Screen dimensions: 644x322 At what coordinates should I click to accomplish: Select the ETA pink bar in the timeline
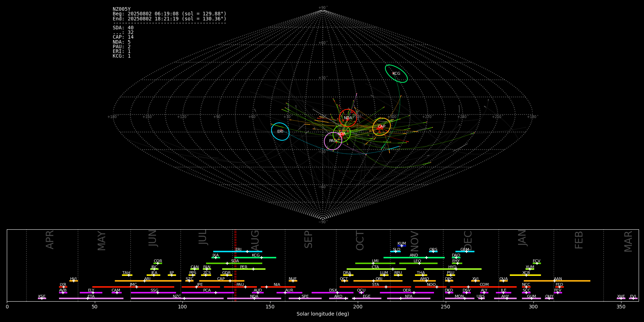(91, 298)
